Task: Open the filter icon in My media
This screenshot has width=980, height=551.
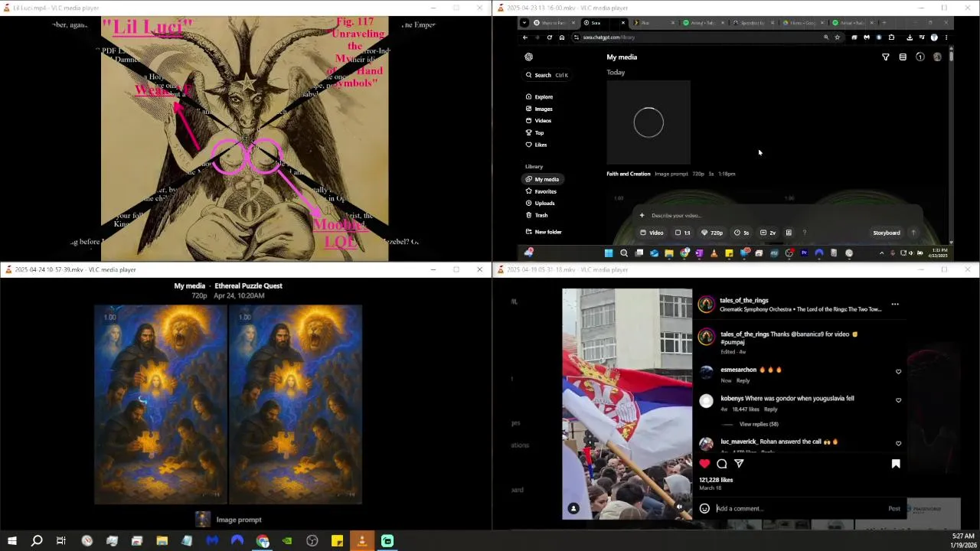Action: pos(886,57)
